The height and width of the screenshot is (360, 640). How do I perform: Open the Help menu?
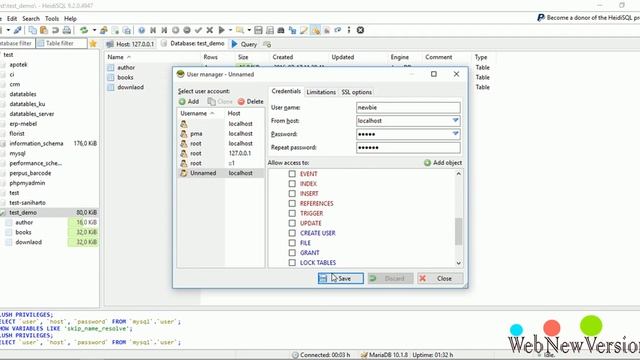(70, 19)
